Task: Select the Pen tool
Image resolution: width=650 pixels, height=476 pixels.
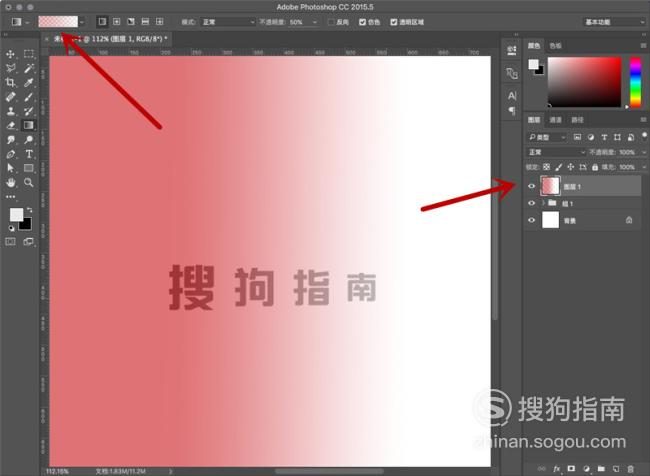Action: point(10,154)
